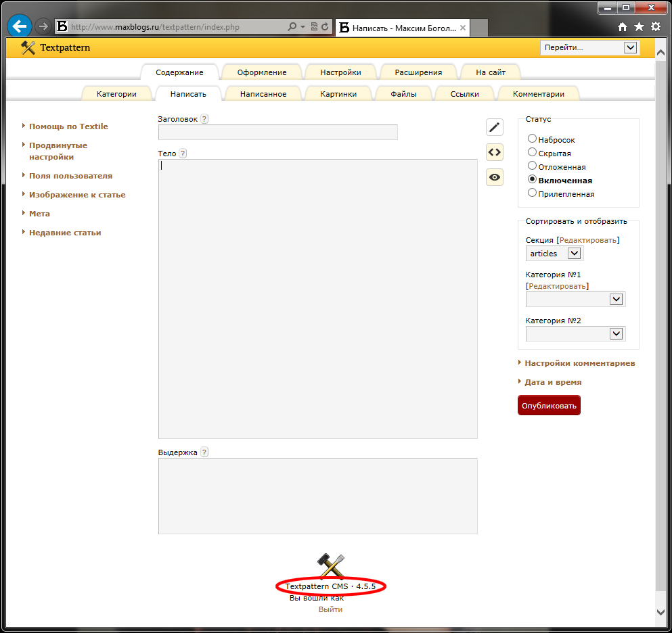Click help icon next to Выдержка
Image resolution: width=672 pixels, height=633 pixels.
click(x=204, y=452)
